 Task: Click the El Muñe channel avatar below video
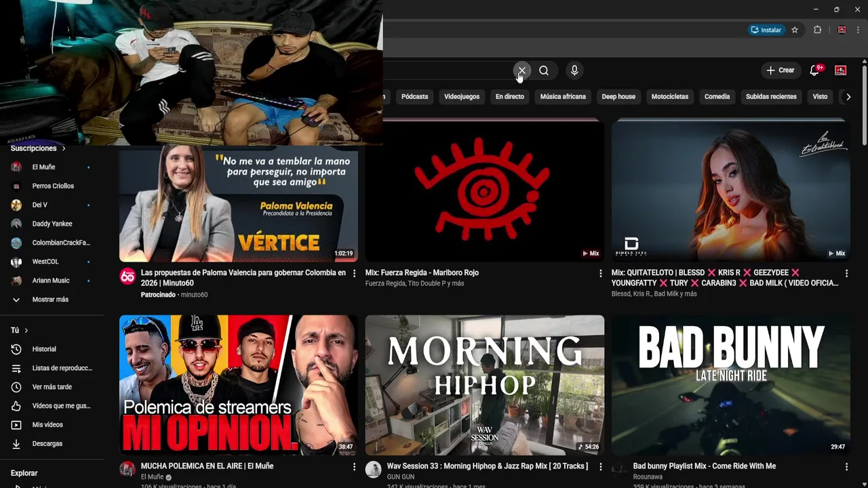(127, 469)
